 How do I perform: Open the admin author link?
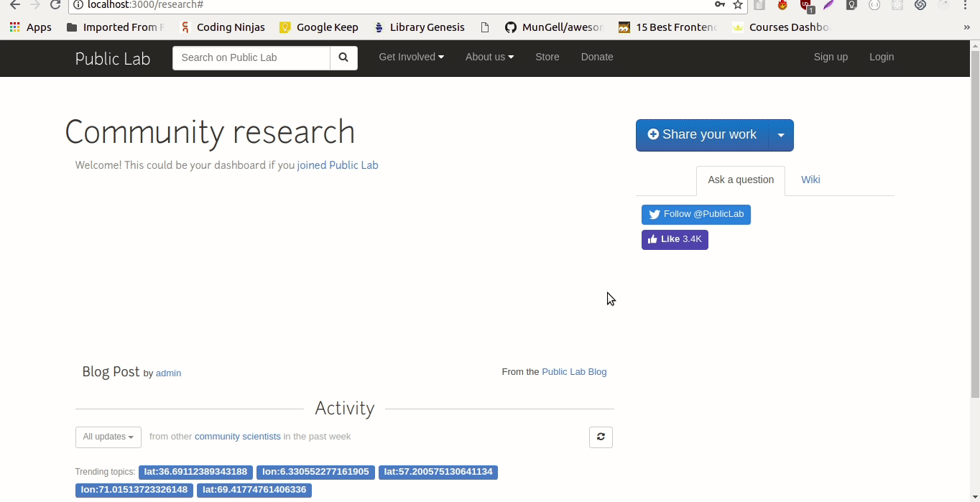(x=168, y=373)
